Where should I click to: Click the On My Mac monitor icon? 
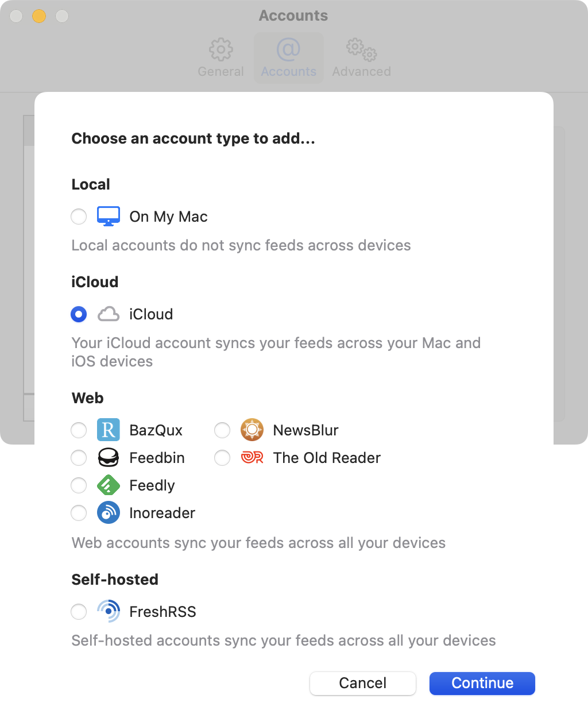(x=109, y=217)
